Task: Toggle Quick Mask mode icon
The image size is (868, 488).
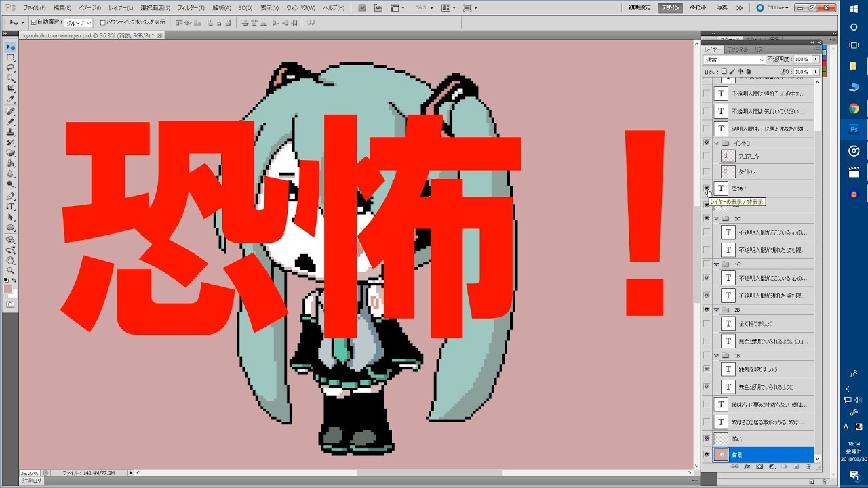Action: coord(10,304)
